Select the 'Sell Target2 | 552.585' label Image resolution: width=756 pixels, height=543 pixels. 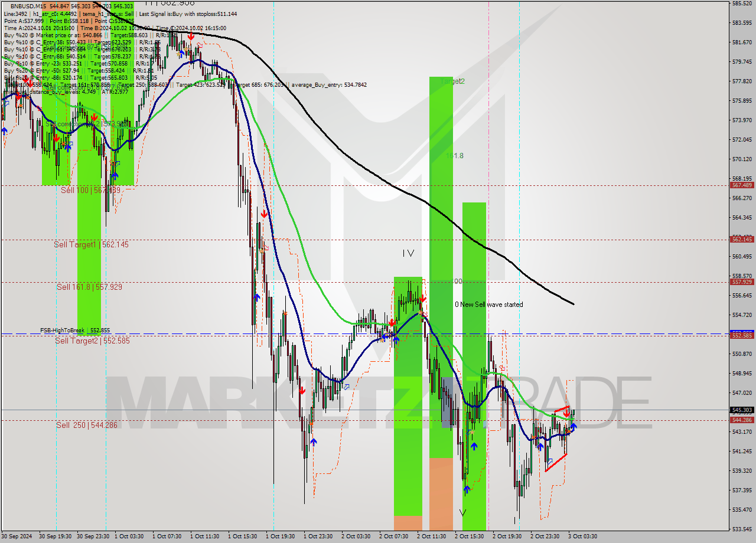click(x=92, y=341)
